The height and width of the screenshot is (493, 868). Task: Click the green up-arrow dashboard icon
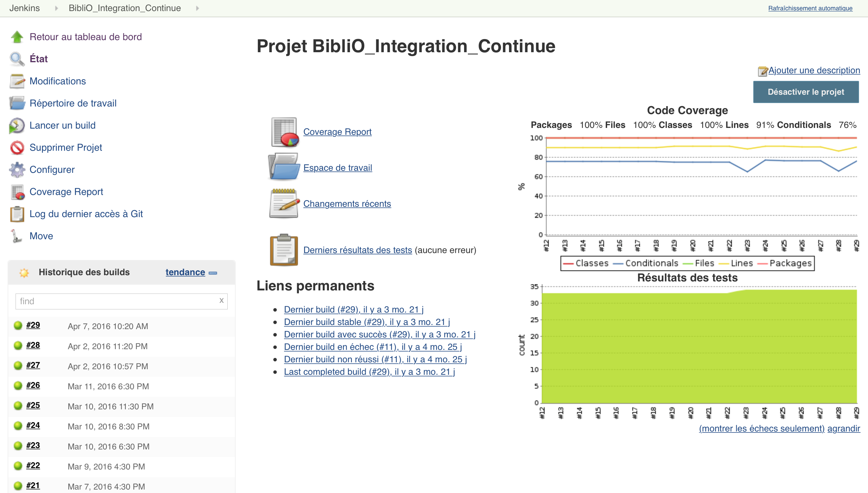click(17, 37)
